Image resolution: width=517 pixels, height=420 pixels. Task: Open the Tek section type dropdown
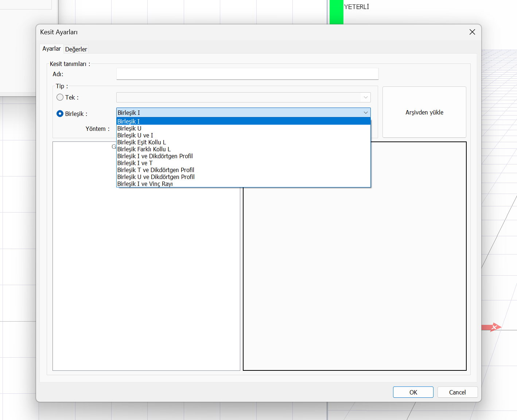(x=243, y=97)
